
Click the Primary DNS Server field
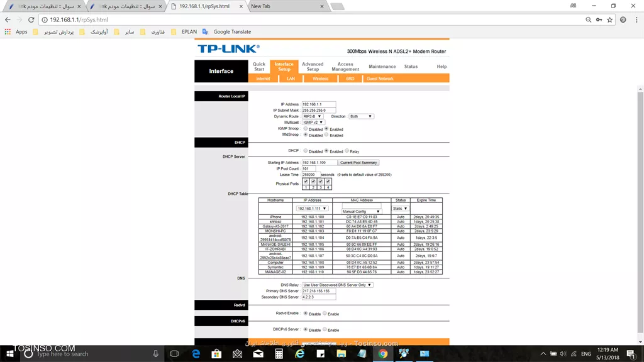click(319, 291)
